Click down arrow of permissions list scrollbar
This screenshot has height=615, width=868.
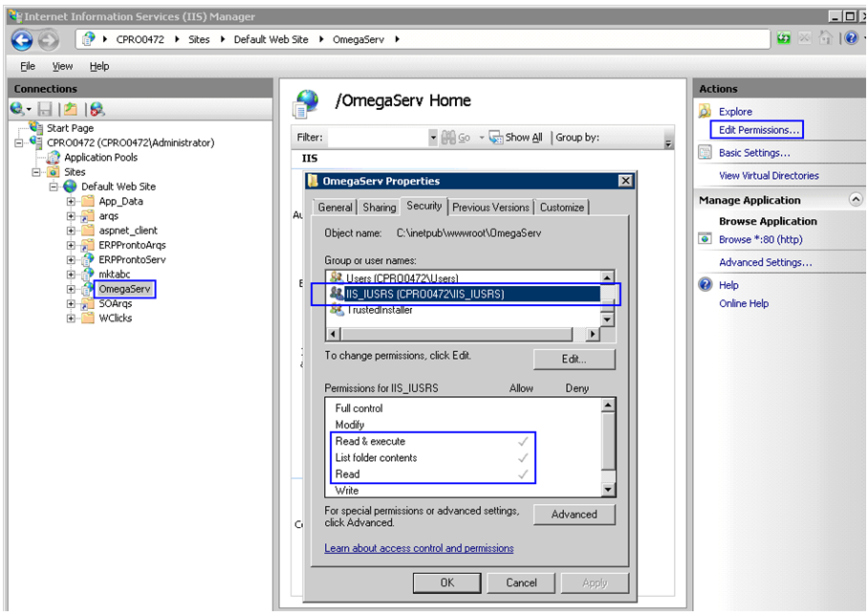tap(608, 490)
